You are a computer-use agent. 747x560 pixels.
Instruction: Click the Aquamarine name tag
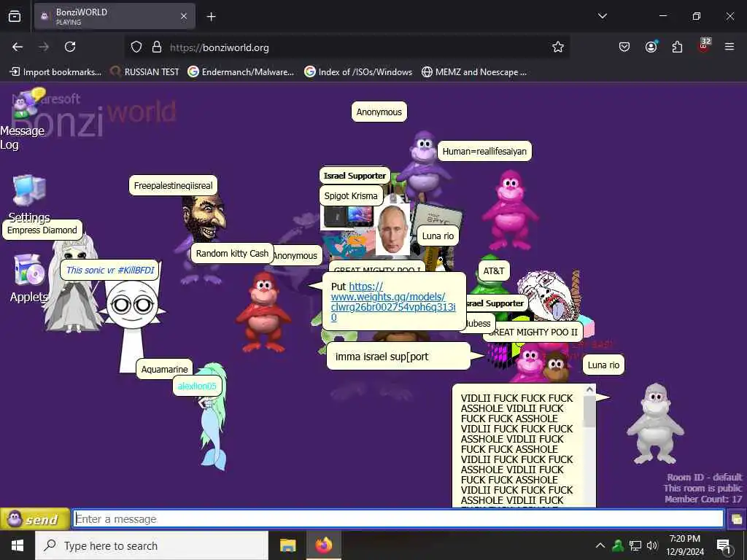[x=164, y=370]
